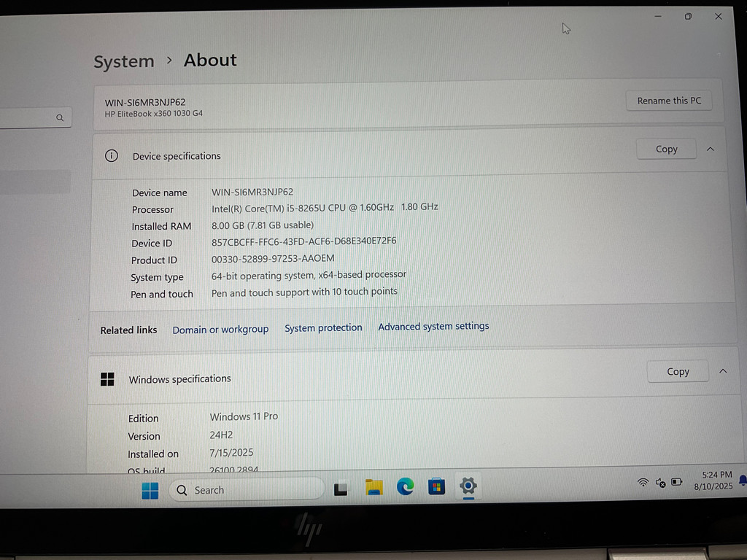Open the Windows Start menu
747x560 pixels.
pos(150,491)
